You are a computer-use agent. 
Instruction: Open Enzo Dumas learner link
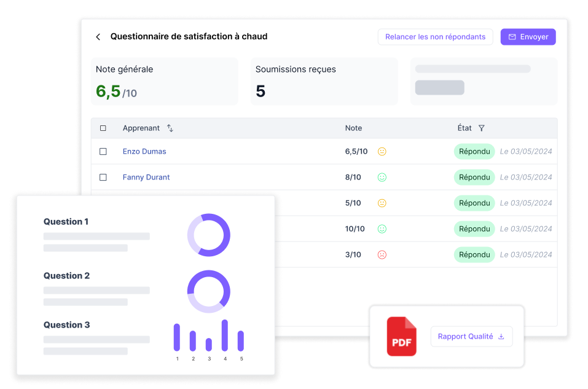click(144, 152)
